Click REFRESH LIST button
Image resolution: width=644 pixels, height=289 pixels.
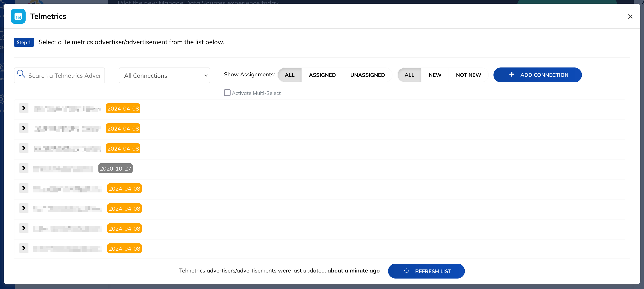click(426, 271)
